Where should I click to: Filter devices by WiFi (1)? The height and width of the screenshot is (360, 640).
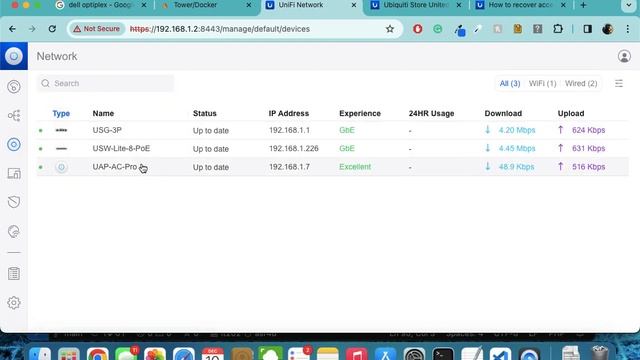click(542, 83)
